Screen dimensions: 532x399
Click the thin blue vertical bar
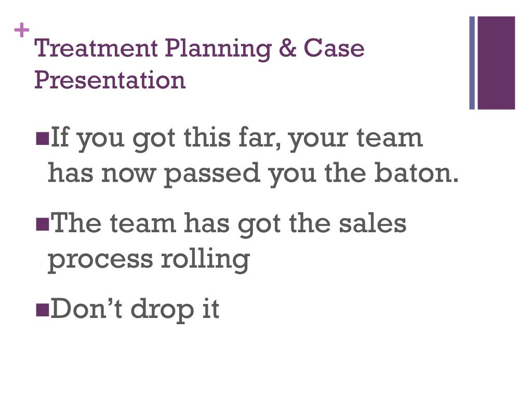pos(472,63)
